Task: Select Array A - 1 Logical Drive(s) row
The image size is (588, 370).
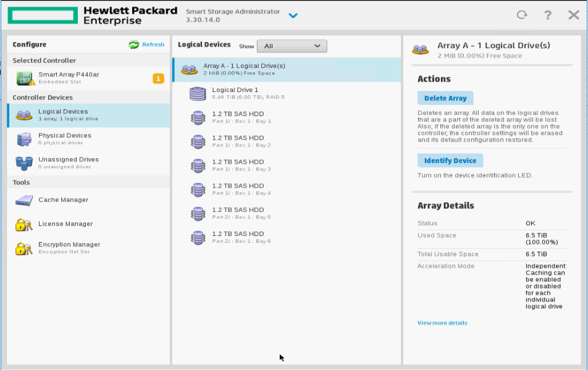Action: click(x=287, y=69)
